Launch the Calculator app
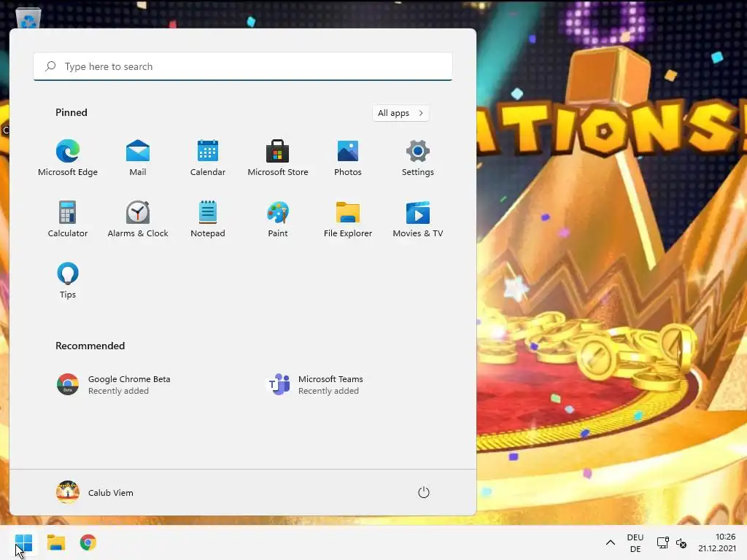The height and width of the screenshot is (560, 747). coord(68,219)
